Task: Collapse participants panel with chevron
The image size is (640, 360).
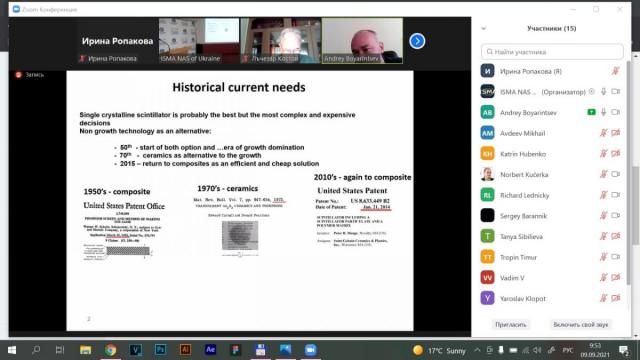Action: tap(484, 29)
